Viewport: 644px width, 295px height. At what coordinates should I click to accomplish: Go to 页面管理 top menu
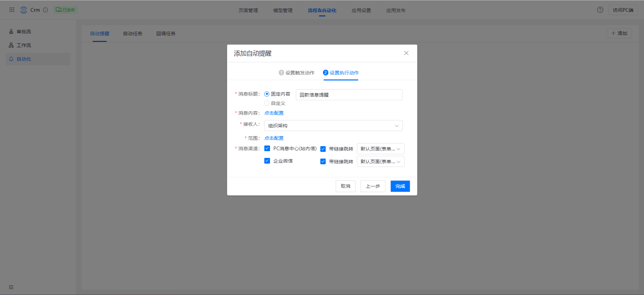(x=248, y=10)
